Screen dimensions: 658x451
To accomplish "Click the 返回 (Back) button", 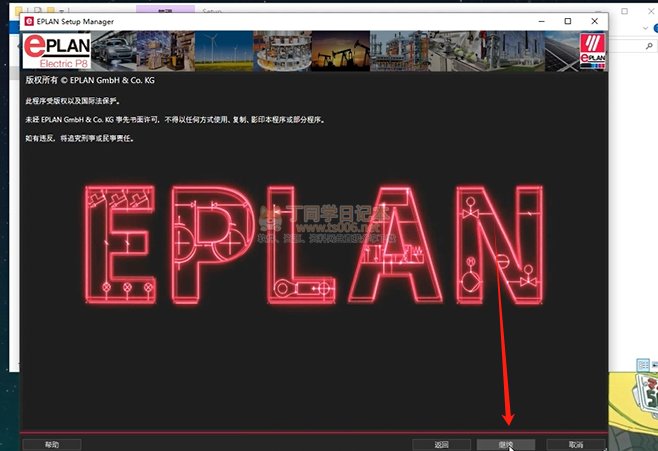I will 441,445.
